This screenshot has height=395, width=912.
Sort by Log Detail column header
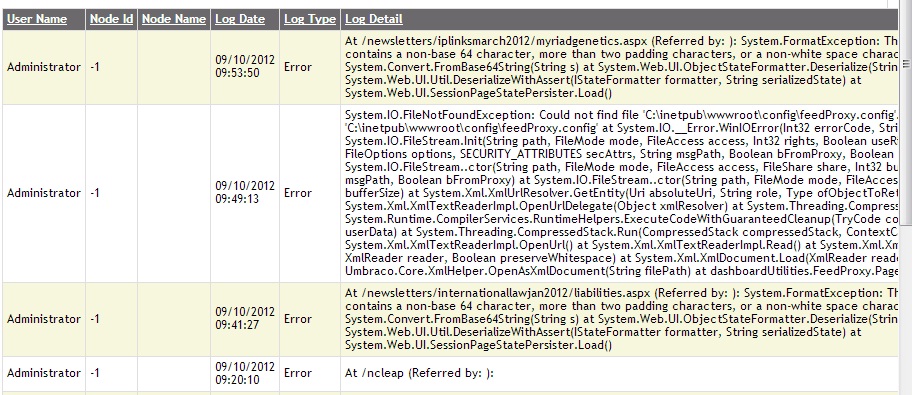(373, 19)
